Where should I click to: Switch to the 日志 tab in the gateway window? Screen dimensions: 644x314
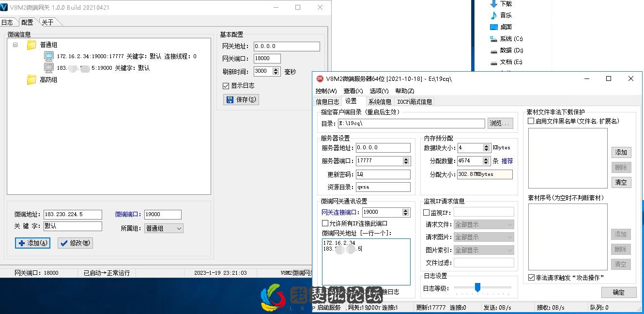point(7,22)
